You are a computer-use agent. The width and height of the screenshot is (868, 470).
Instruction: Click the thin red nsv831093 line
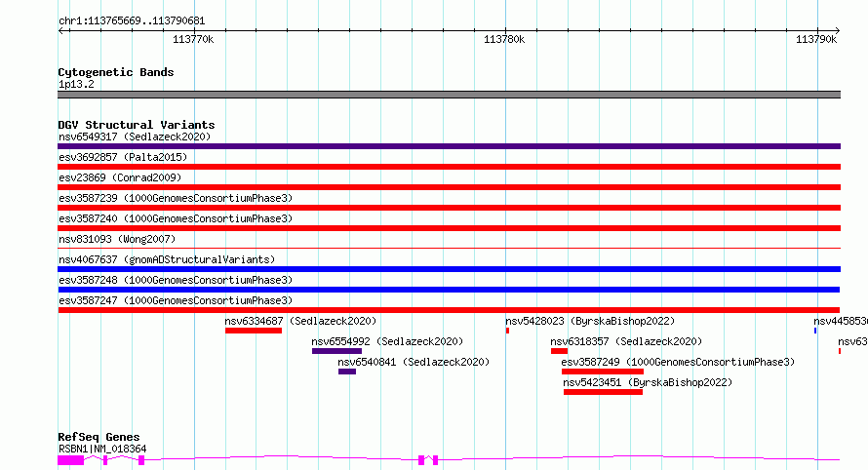coord(449,248)
